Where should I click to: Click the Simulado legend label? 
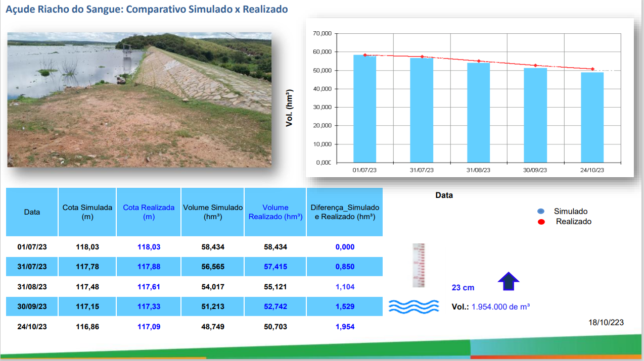point(571,212)
